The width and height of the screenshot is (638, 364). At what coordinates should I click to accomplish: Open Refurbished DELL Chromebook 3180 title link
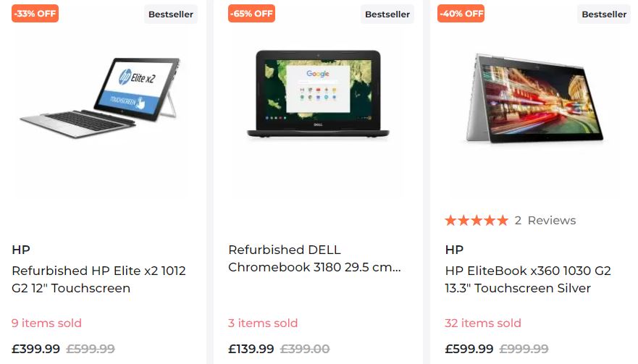point(314,258)
